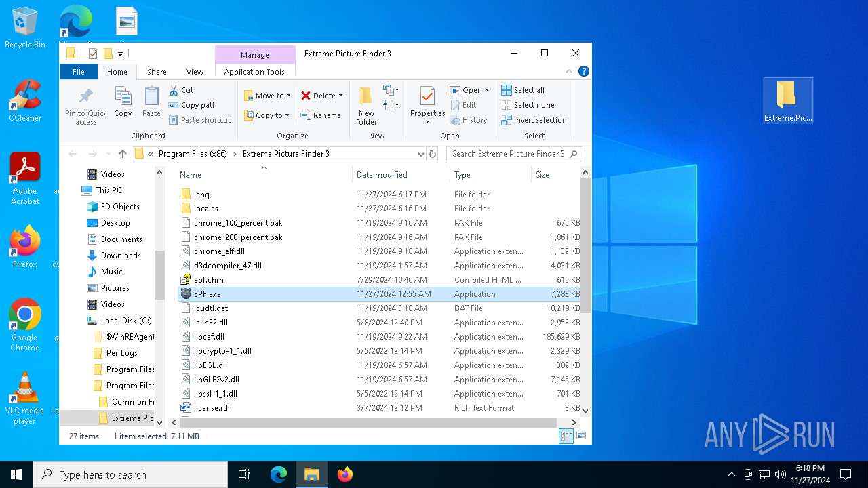Open the Application Tools tab
This screenshot has height=488, width=868.
[255, 71]
